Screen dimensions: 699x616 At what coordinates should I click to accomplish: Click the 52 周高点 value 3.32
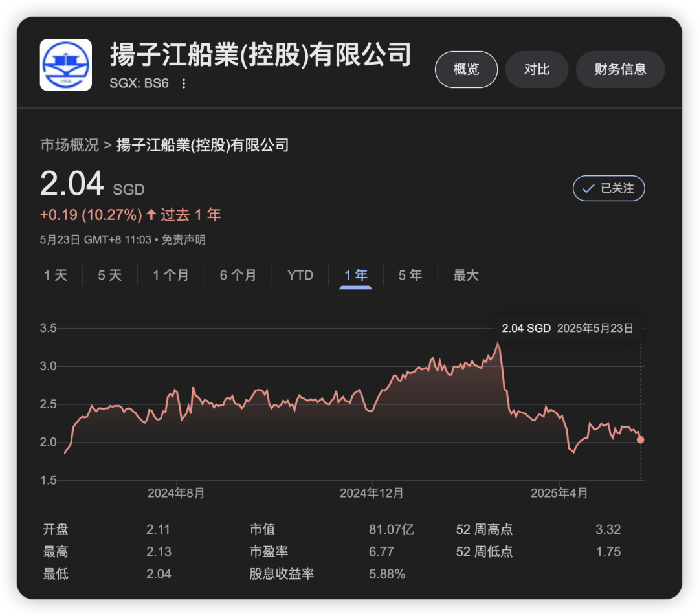pyautogui.click(x=608, y=529)
